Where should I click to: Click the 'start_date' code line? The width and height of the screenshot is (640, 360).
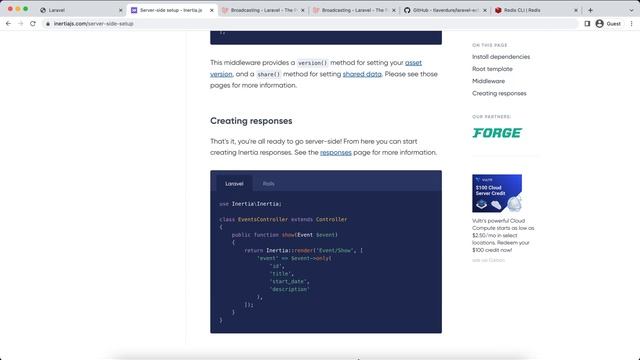point(289,282)
